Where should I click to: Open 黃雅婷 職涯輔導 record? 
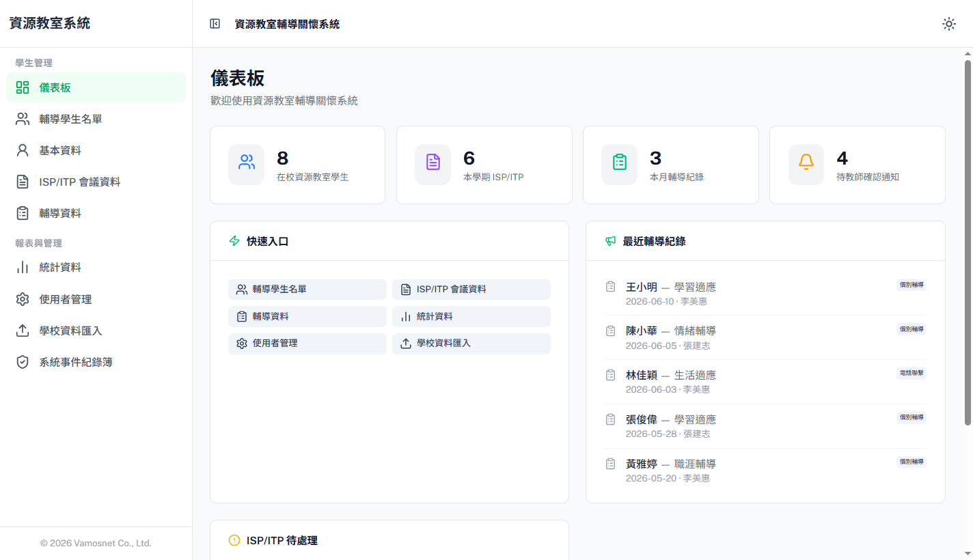coord(765,471)
